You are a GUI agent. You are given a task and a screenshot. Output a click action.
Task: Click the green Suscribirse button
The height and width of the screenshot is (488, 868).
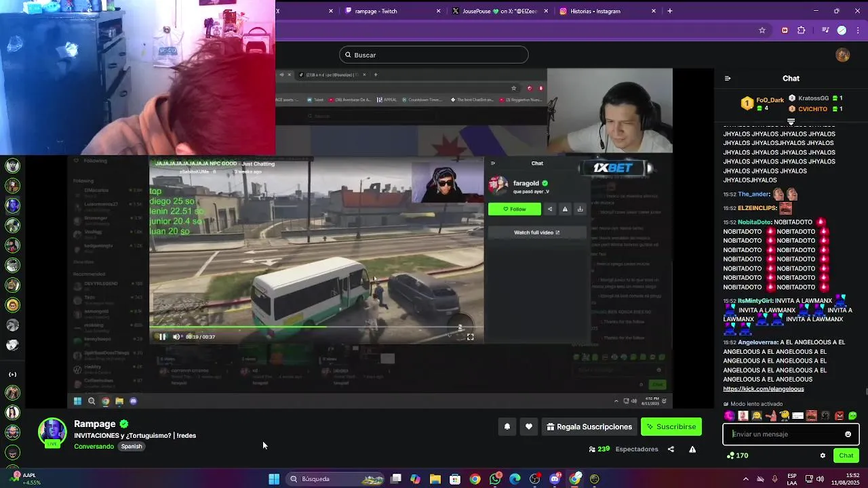(671, 426)
